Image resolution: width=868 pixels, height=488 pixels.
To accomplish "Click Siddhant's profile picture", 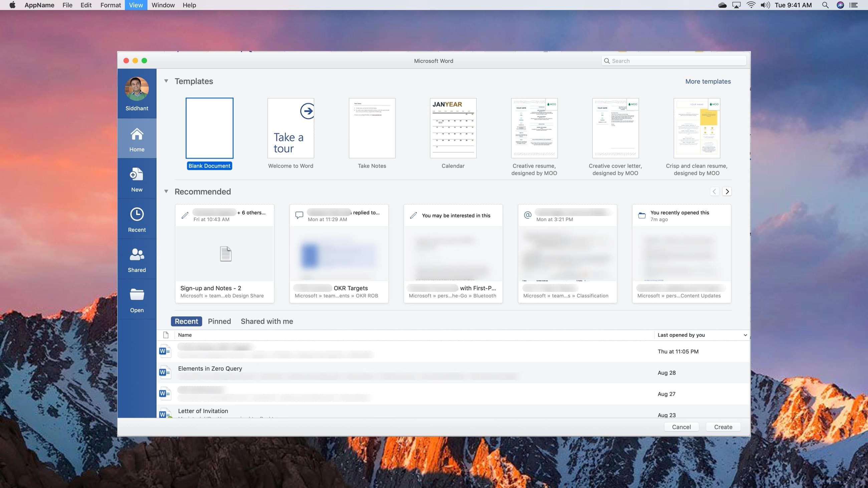I will [137, 89].
